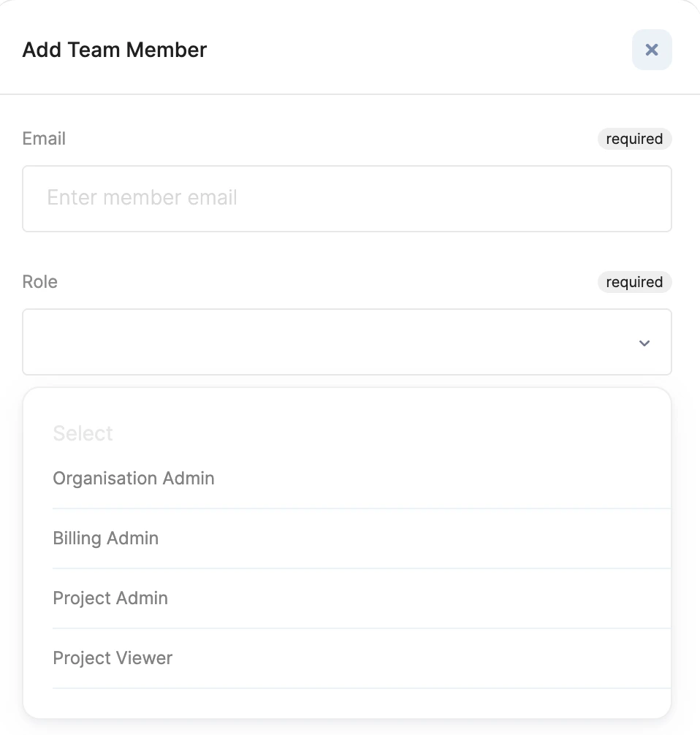700x735 pixels.
Task: Pick Project Viewer for the new member
Action: coord(112,658)
